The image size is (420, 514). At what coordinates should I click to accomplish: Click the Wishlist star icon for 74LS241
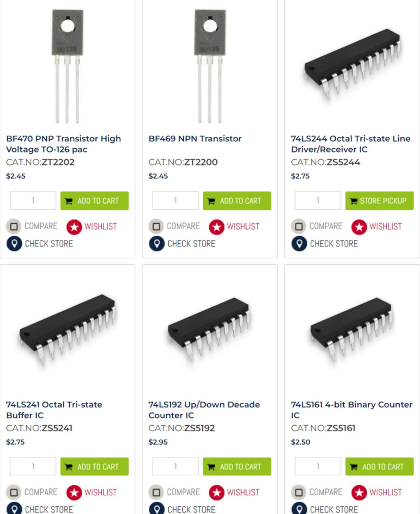(x=74, y=493)
